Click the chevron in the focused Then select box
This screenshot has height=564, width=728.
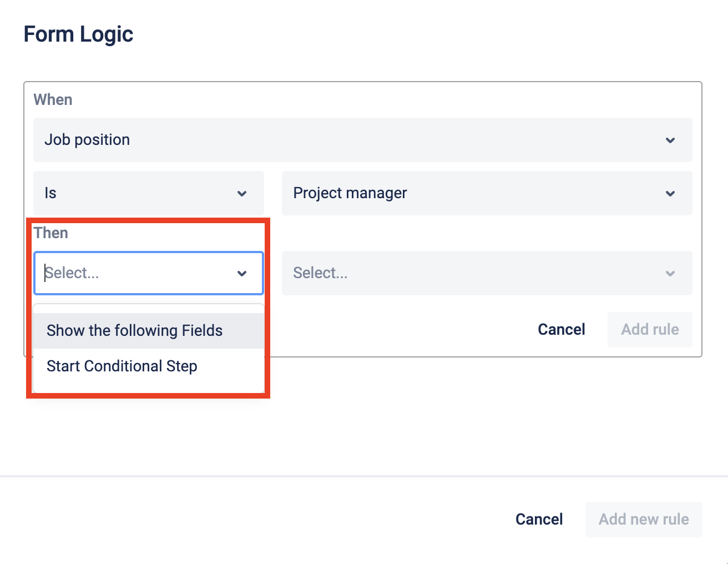(242, 273)
